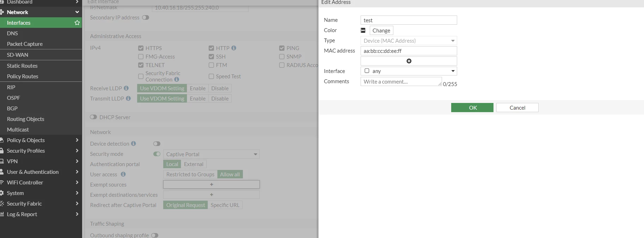
Task: Select Enable for Receive LLDP
Action: click(198, 88)
